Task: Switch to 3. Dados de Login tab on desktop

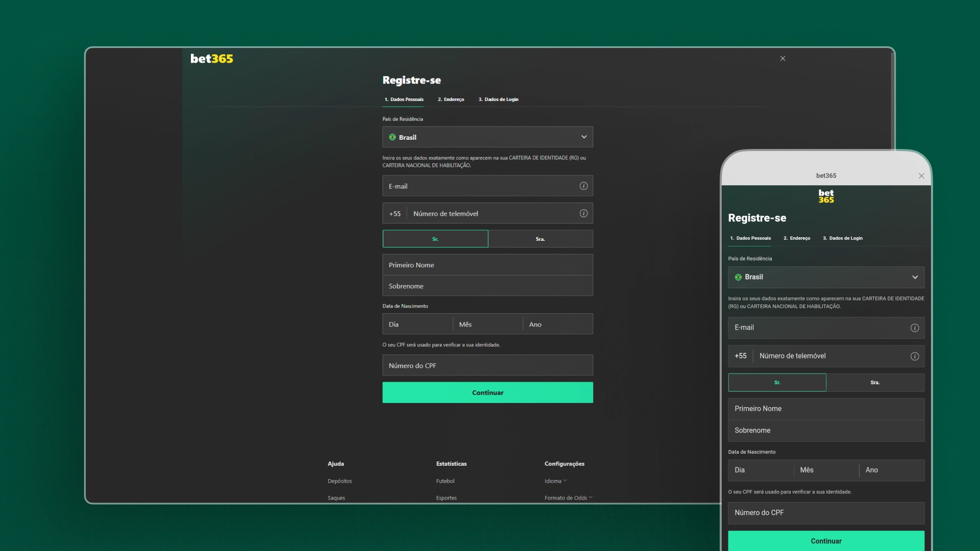Action: pos(498,99)
